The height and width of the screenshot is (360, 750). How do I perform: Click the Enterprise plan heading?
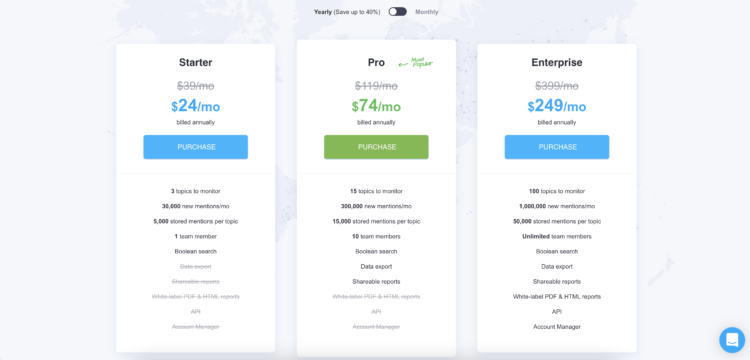click(x=557, y=63)
